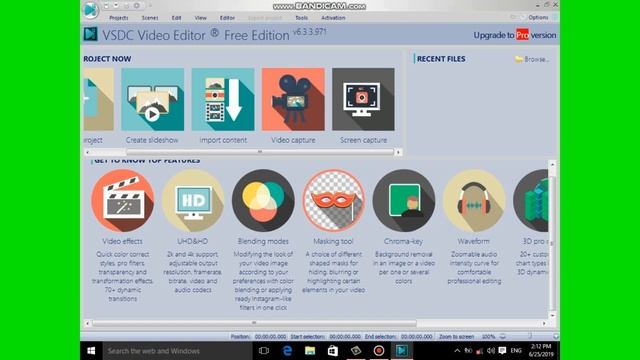640x360 pixels.
Task: Click up arrow of features vertical scrollbar
Action: coord(552,164)
